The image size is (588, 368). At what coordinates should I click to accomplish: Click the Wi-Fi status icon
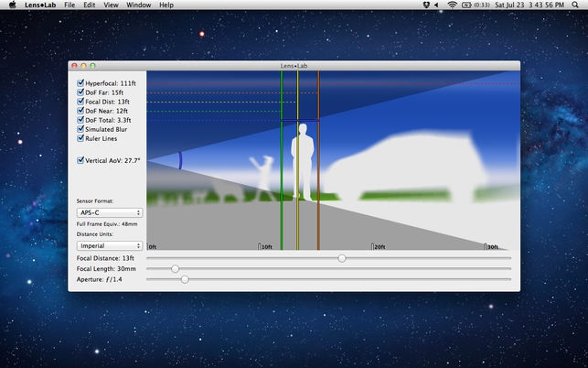[452, 5]
